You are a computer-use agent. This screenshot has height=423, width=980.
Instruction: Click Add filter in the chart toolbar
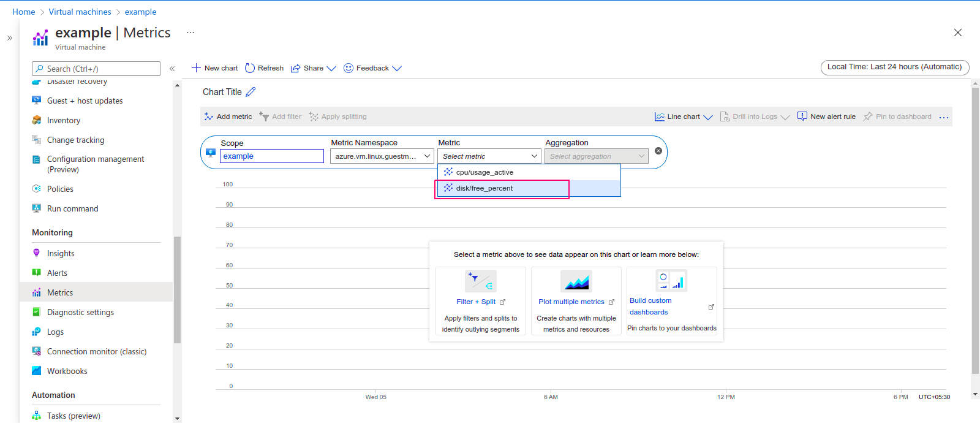280,116
